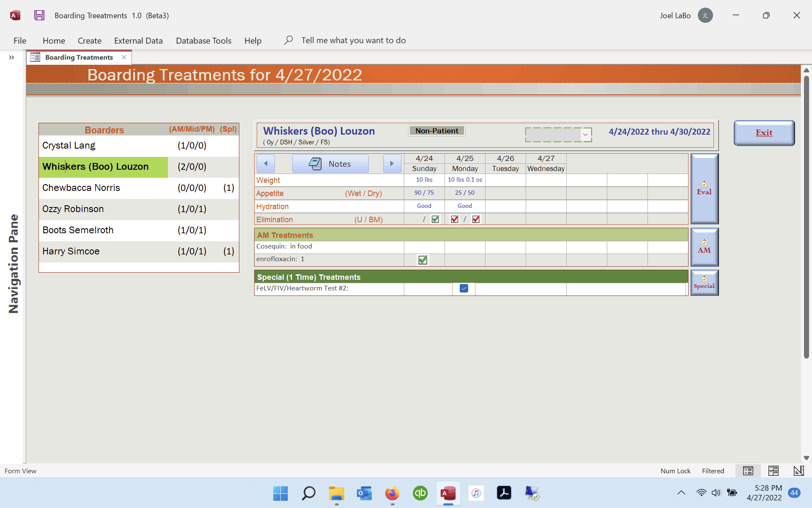Click the previous week arrow button
The image size is (812, 508).
[266, 164]
